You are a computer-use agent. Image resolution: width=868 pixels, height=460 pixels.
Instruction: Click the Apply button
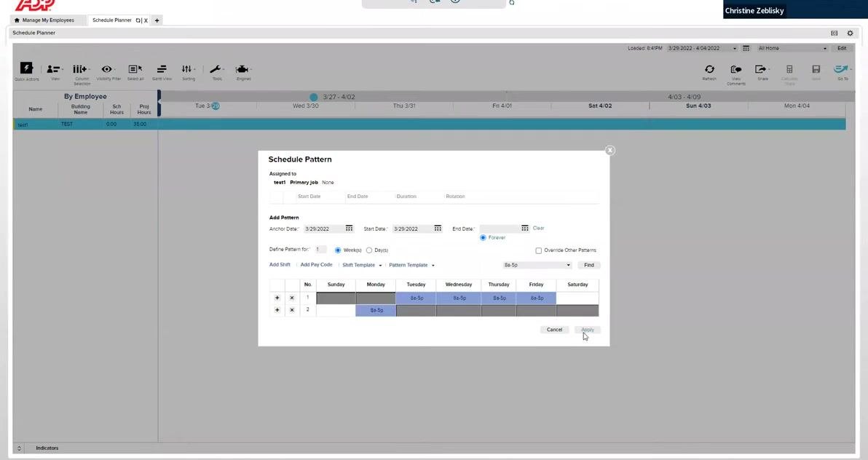coord(588,330)
